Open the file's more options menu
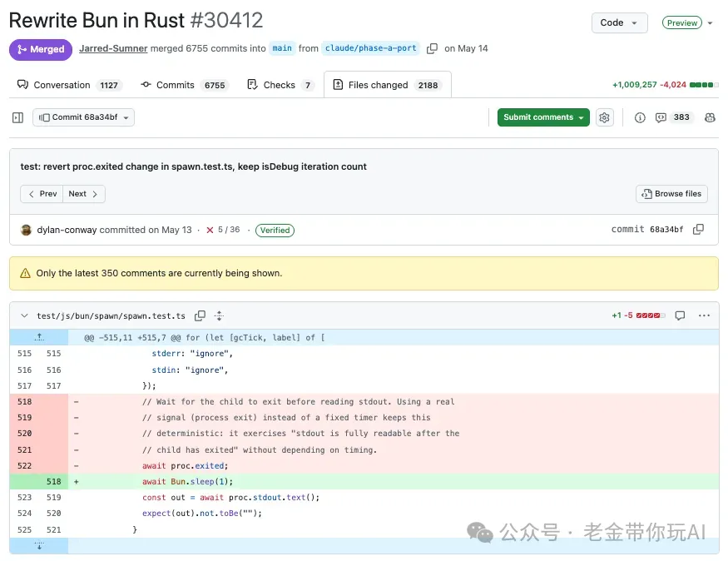The width and height of the screenshot is (728, 561). point(704,315)
